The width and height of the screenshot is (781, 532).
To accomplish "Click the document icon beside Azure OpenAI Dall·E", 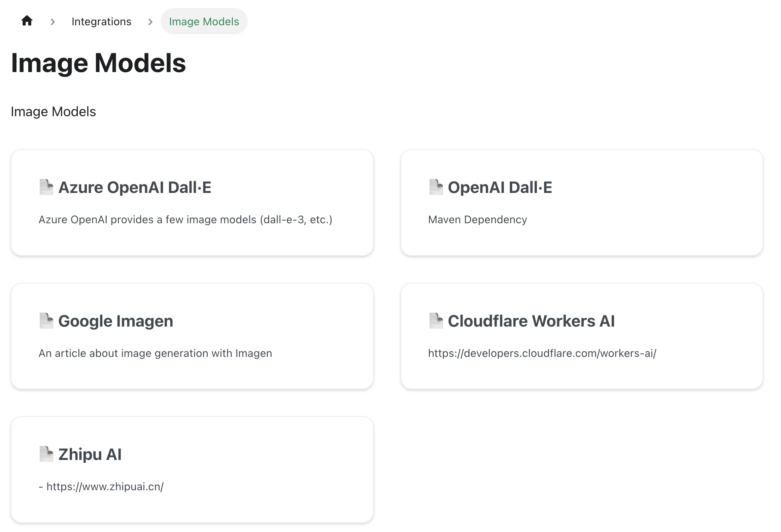I will coord(46,187).
